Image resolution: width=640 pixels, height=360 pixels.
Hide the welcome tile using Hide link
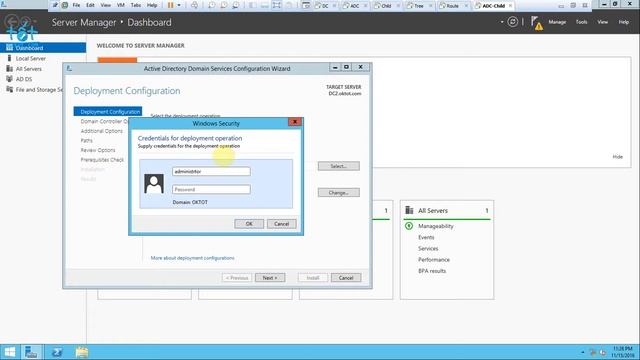618,157
